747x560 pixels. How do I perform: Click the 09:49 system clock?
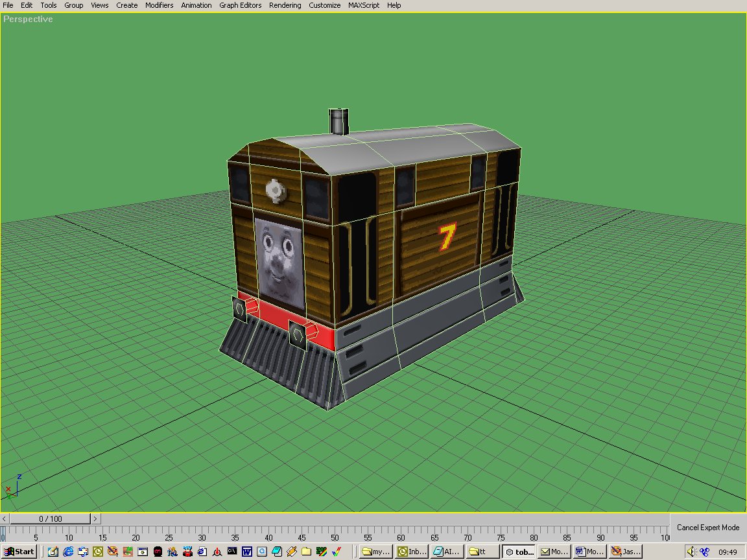pos(728,552)
